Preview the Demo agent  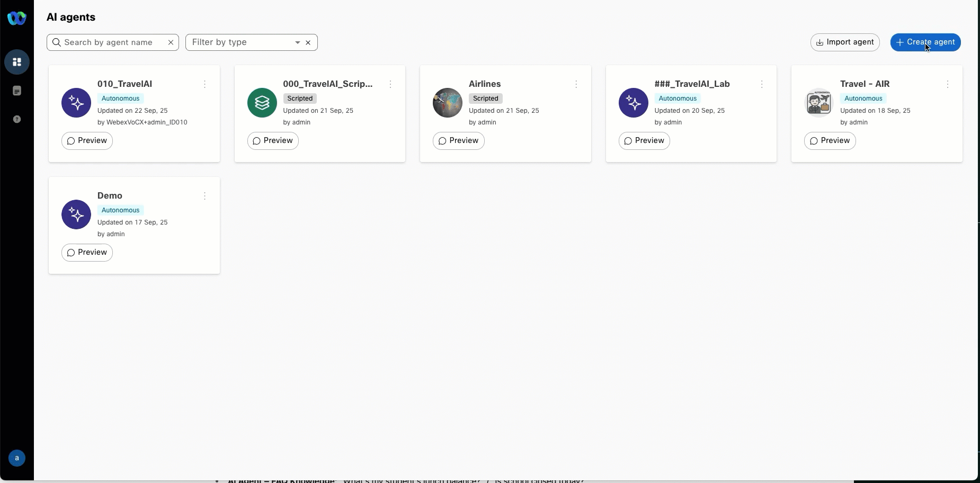click(87, 253)
